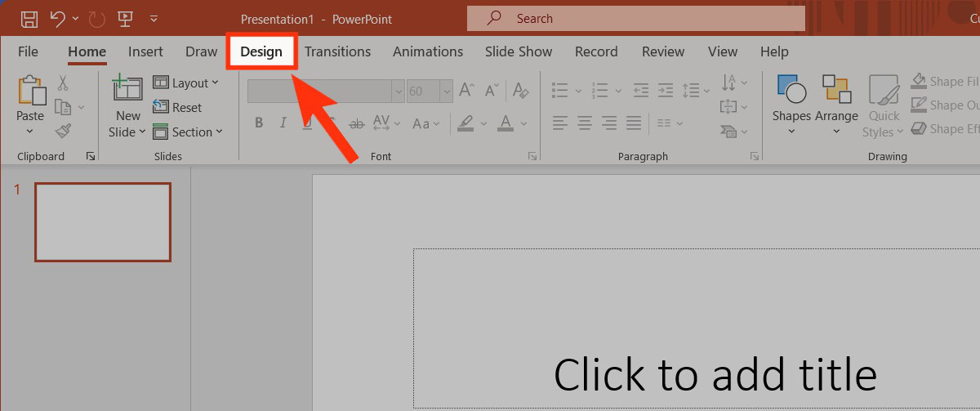Undo the last action
This screenshot has height=411, width=980.
point(56,18)
